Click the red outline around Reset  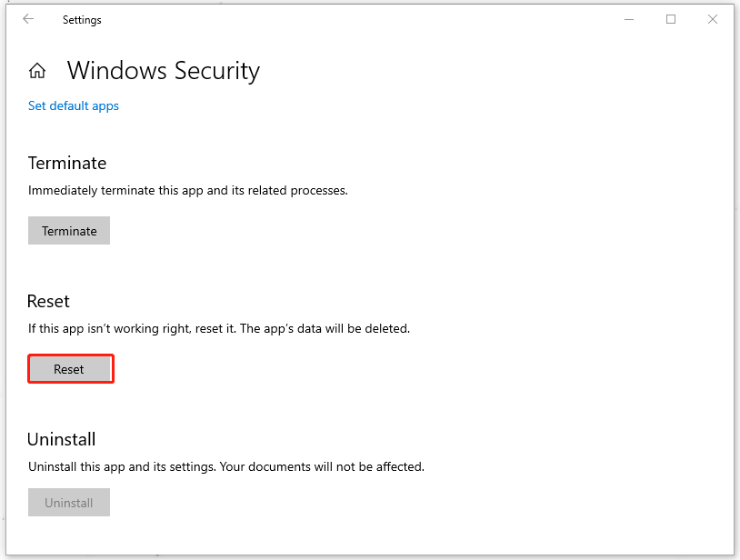pos(70,355)
